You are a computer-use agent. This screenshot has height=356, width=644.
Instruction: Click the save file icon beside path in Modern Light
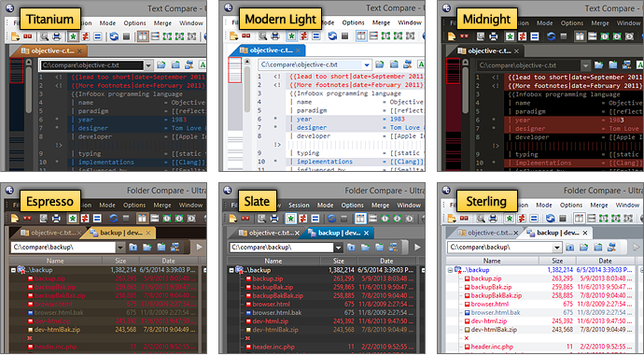[x=394, y=64]
